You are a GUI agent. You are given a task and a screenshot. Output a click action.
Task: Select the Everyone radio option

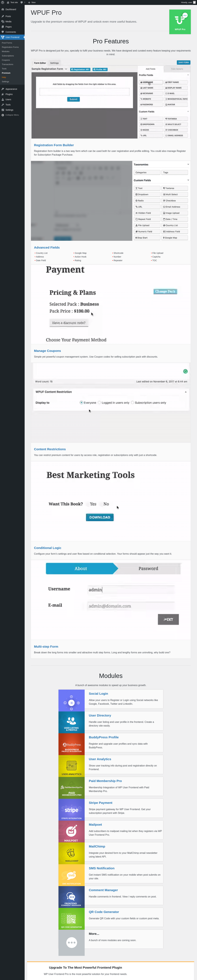[x=81, y=402]
